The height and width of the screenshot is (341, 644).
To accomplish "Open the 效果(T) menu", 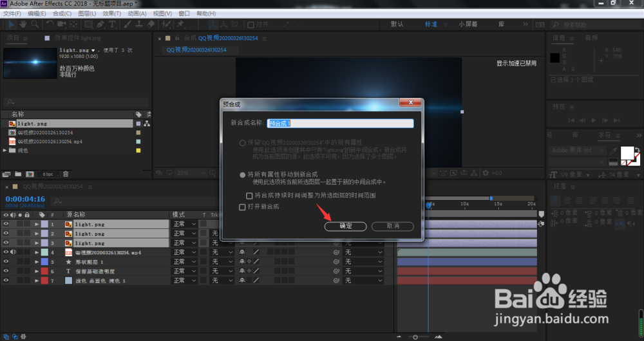I will [111, 14].
